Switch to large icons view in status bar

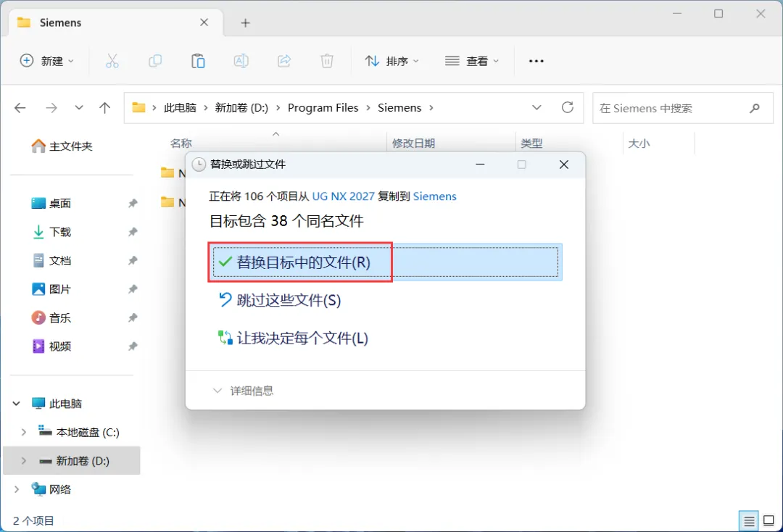(x=768, y=521)
